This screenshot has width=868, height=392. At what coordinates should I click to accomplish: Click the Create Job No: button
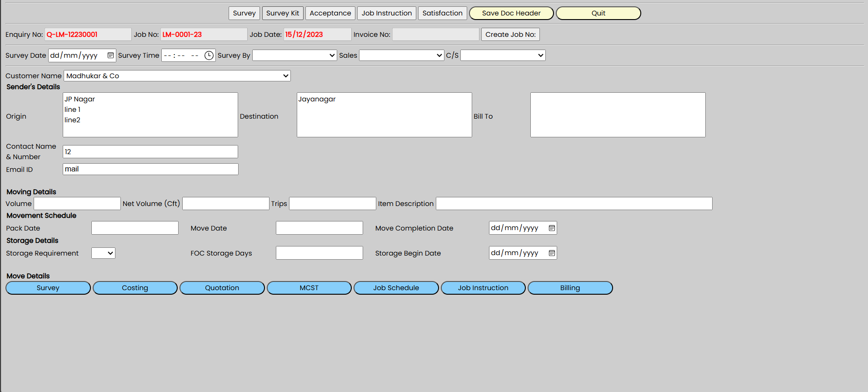click(x=510, y=35)
